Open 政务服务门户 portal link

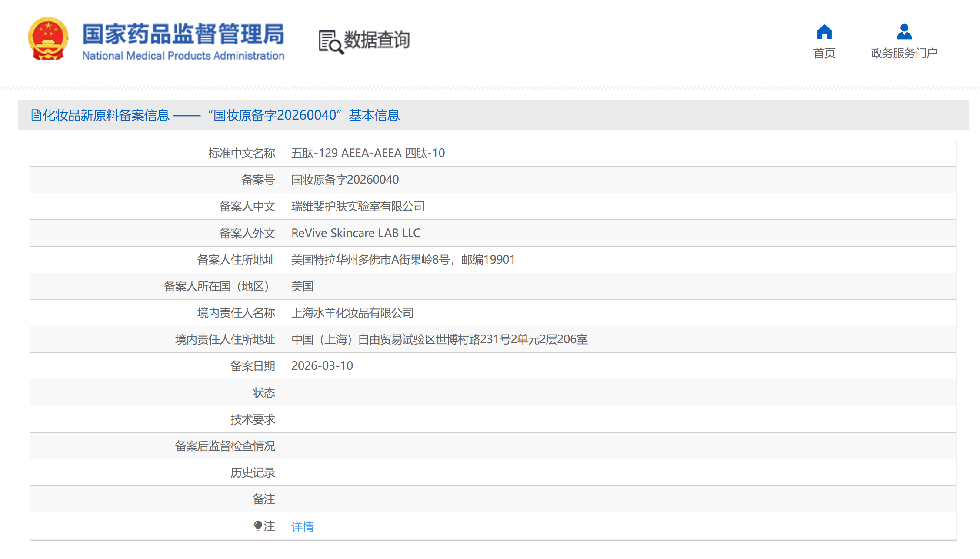point(904,53)
